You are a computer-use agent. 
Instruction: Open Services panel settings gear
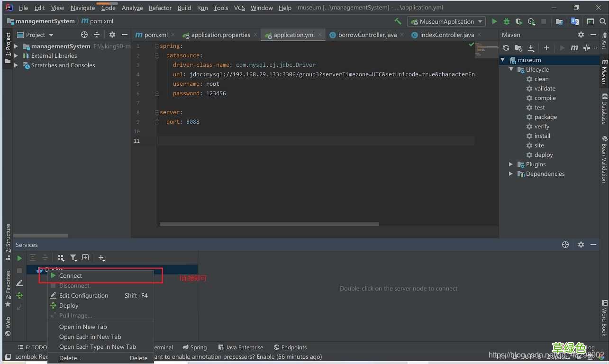coord(581,245)
